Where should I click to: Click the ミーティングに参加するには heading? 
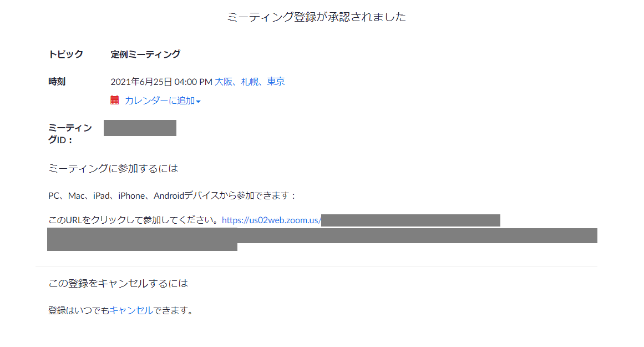[x=113, y=168]
